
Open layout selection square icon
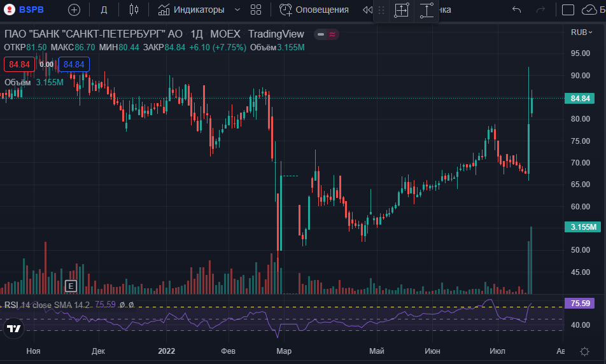point(568,10)
